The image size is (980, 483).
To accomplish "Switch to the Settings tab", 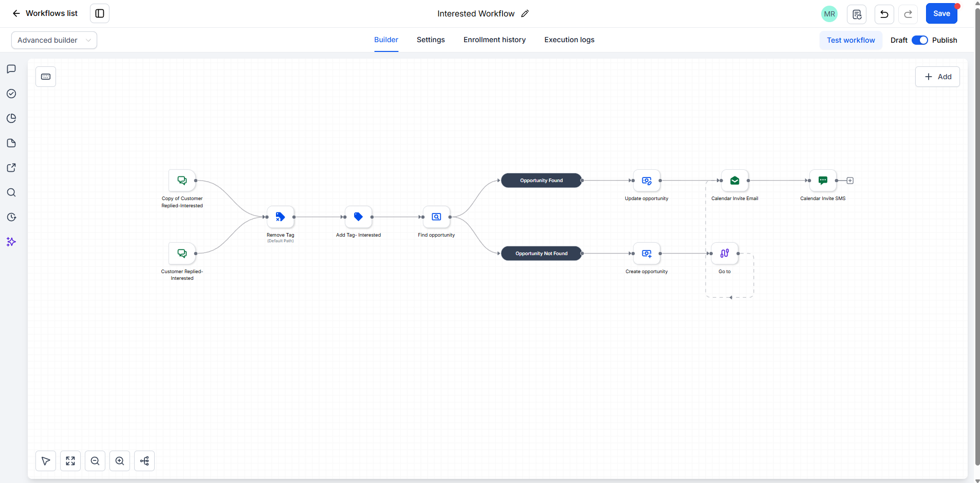I will click(x=431, y=40).
